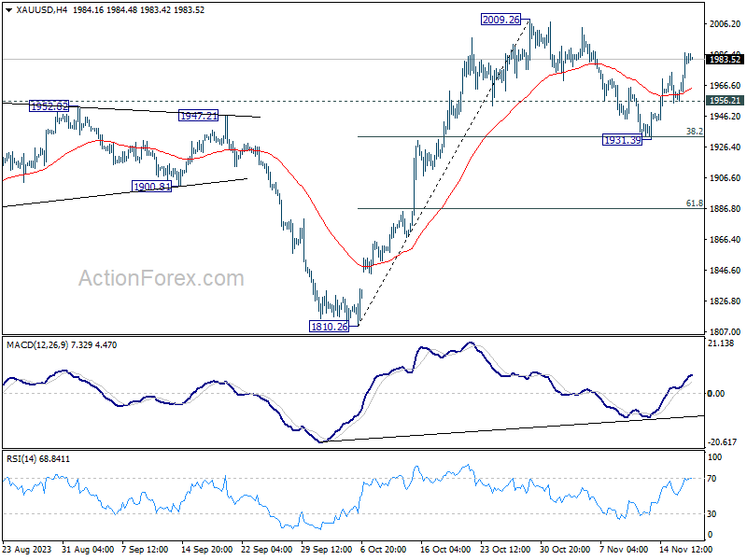The image size is (747, 560).
Task: Select the XAUUSD,H4 chart title text
Action: [41, 10]
